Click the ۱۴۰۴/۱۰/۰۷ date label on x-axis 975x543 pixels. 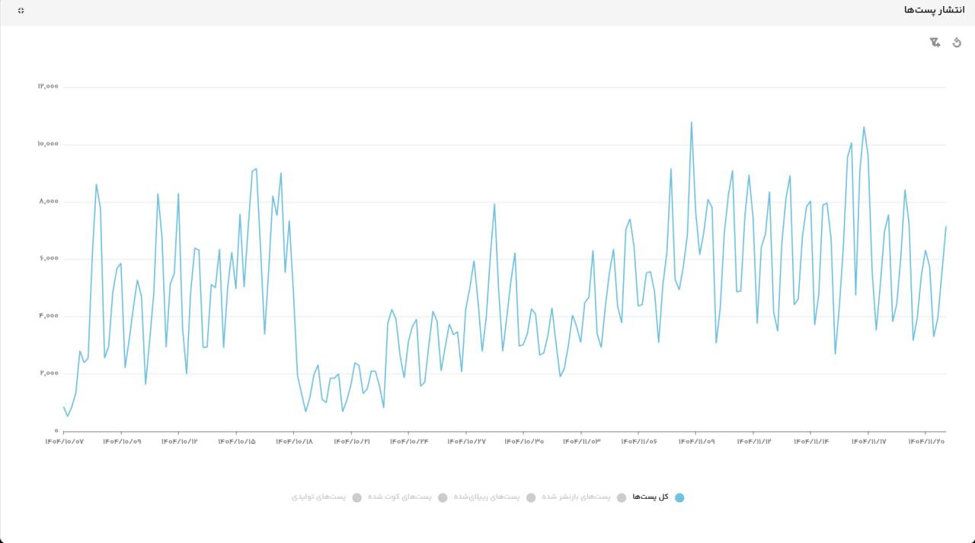(x=64, y=442)
